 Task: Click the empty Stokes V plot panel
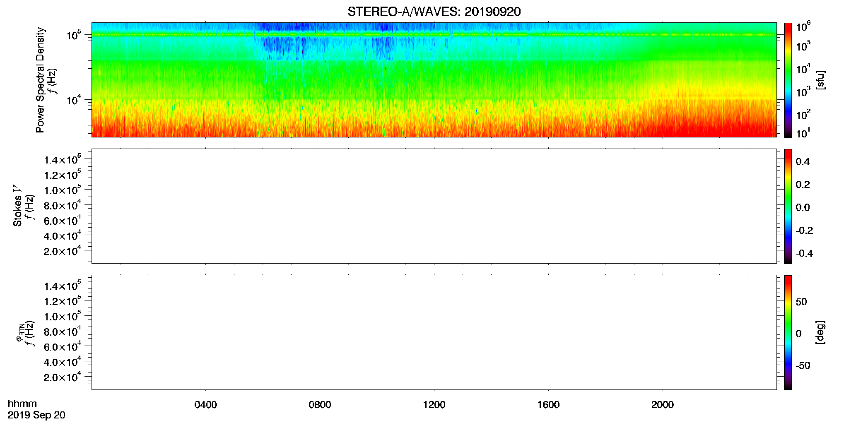pos(434,206)
